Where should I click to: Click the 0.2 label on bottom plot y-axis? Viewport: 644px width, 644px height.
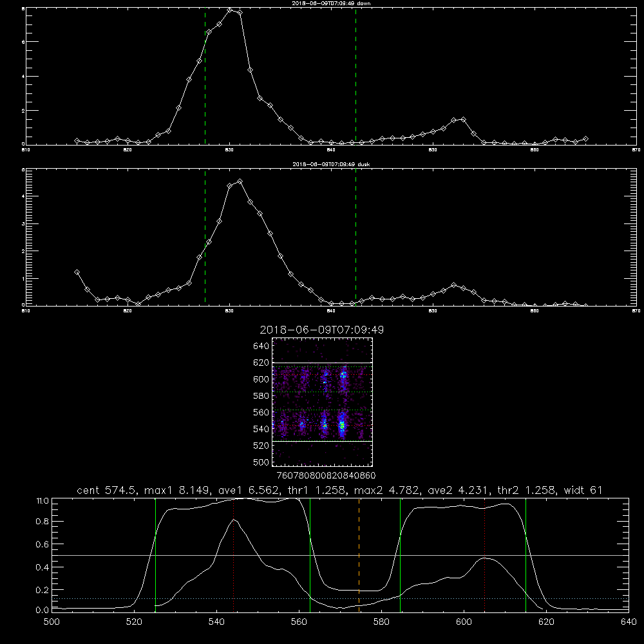[42, 590]
